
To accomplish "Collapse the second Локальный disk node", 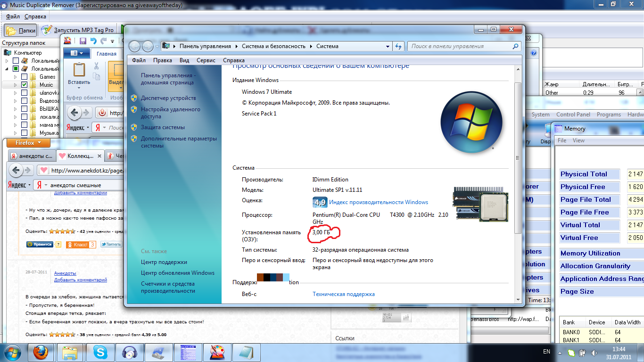I will (7, 69).
